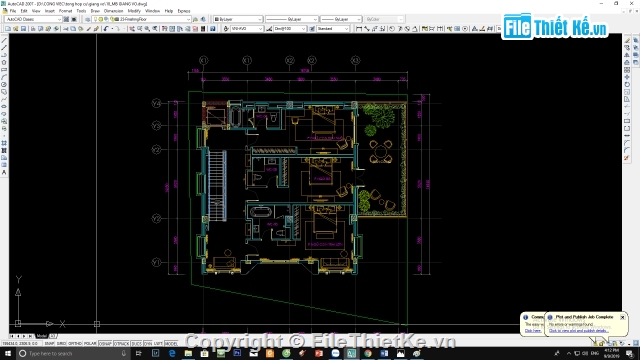This screenshot has width=640, height=360.
Task: Open the first ByLayer linetype dropdown
Action: [291, 19]
